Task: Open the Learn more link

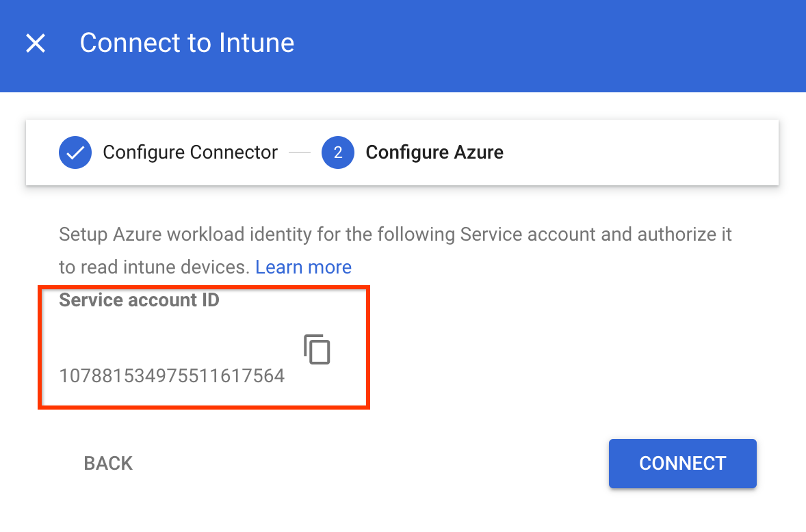Action: pyautogui.click(x=303, y=267)
